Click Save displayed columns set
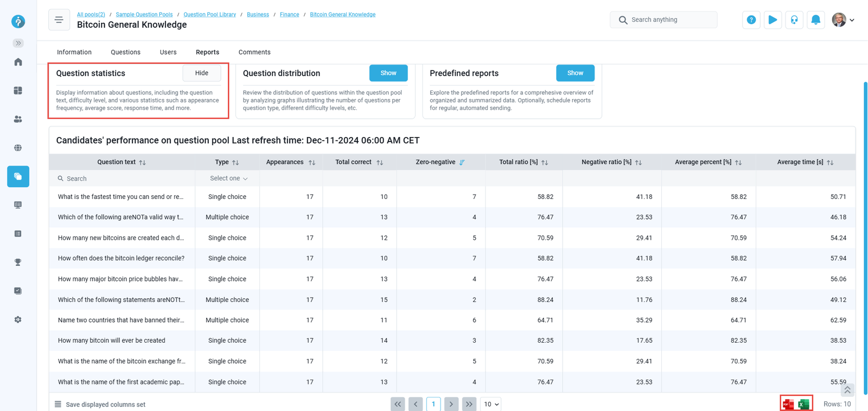This screenshot has width=868, height=411. (105, 404)
